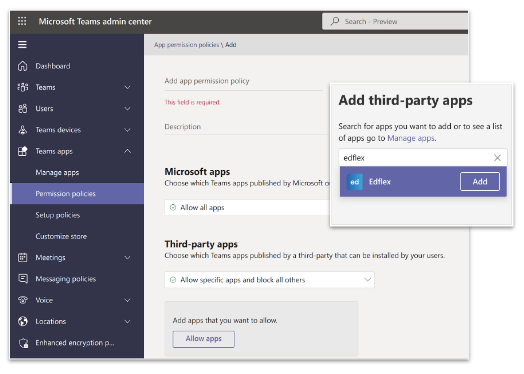Open Messaging policies page
The width and height of the screenshot is (524, 374).
[x=66, y=279]
